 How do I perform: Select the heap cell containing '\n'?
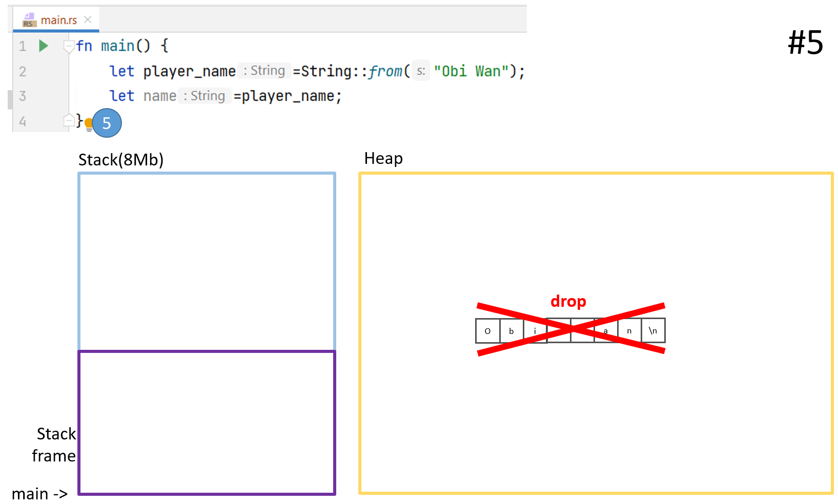click(653, 331)
